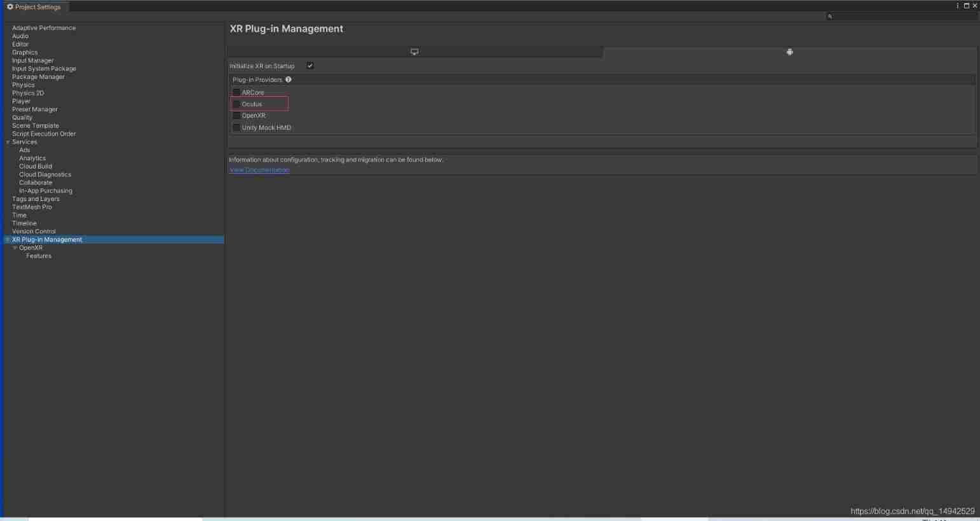Viewport: 980px width, 521px height.
Task: Select XR Plug-in Management in sidebar
Action: [47, 240]
